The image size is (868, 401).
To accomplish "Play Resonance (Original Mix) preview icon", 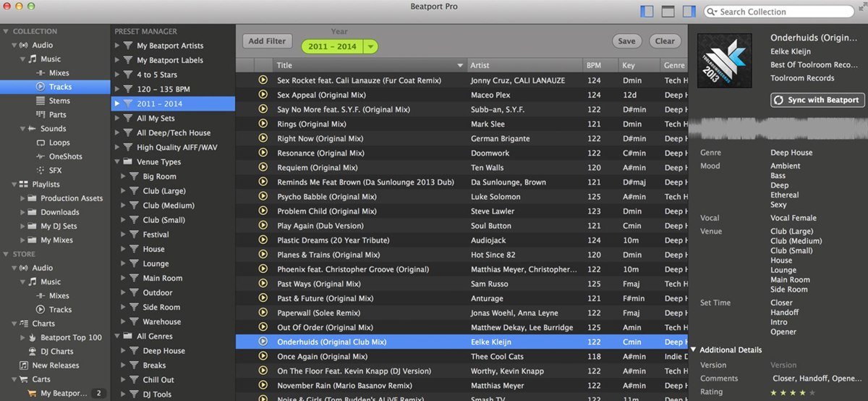I will [x=263, y=153].
